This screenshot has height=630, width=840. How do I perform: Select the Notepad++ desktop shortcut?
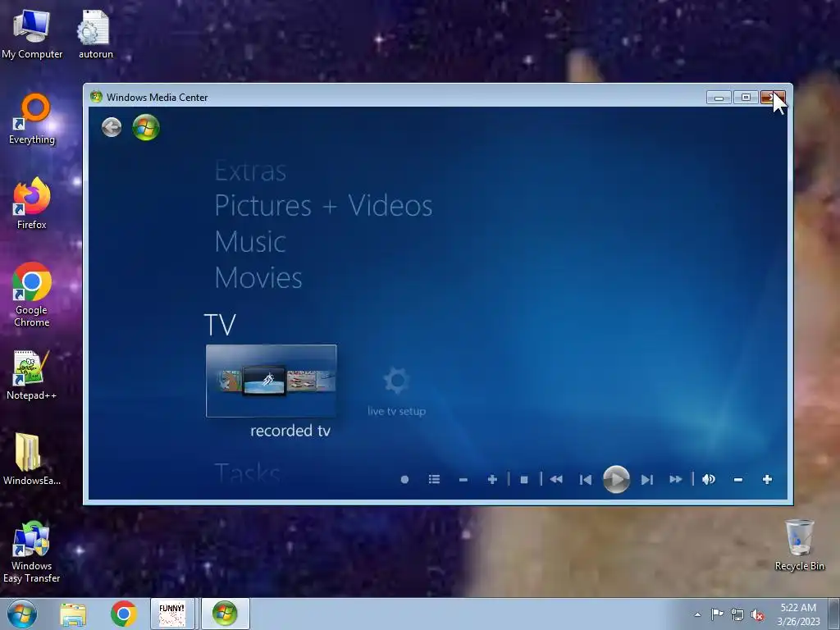point(32,375)
